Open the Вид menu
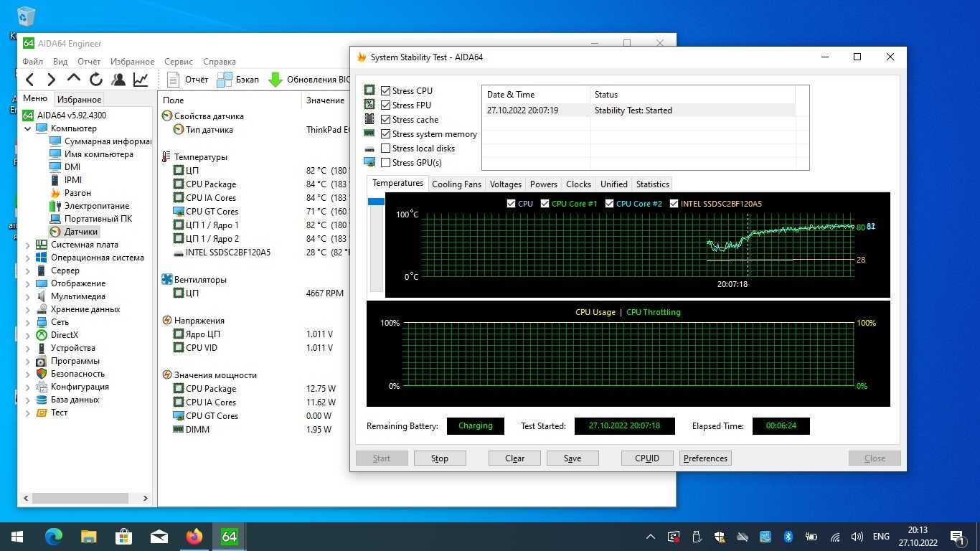980x551 pixels. click(x=60, y=62)
